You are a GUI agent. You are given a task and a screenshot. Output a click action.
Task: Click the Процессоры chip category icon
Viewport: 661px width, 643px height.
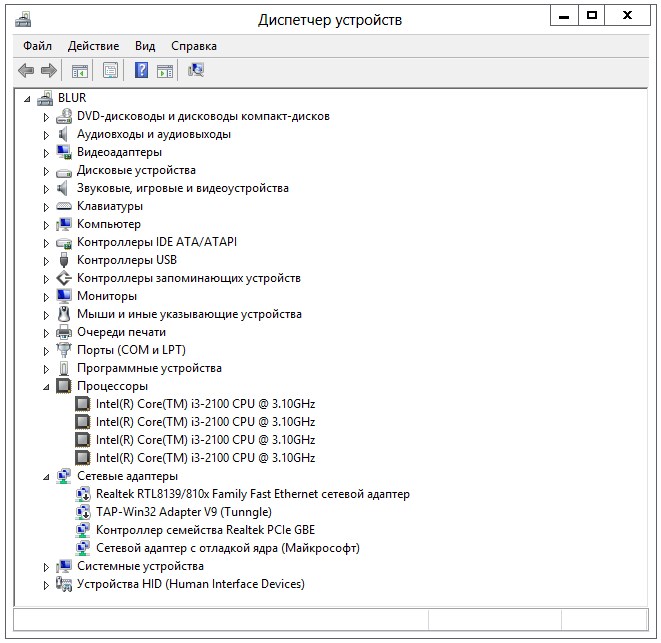click(64, 386)
